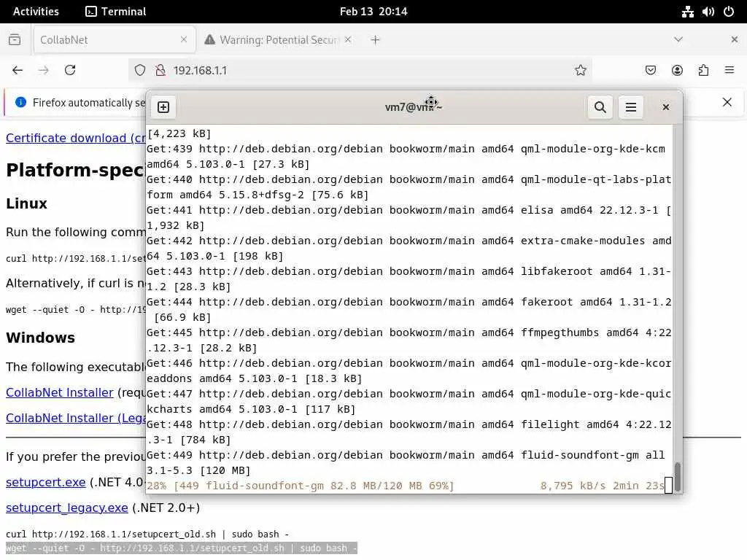Show the tracking protection shield info

pyautogui.click(x=139, y=71)
